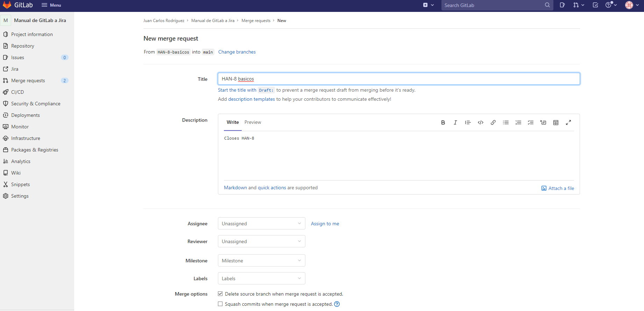This screenshot has height=311, width=644.
Task: Select the Write tab
Action: click(x=233, y=122)
